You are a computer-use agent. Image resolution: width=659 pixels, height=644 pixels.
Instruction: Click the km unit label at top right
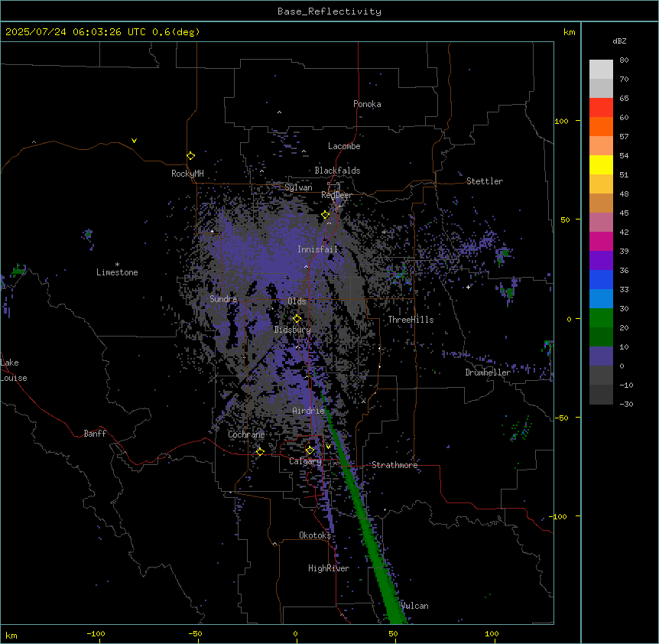click(x=569, y=32)
